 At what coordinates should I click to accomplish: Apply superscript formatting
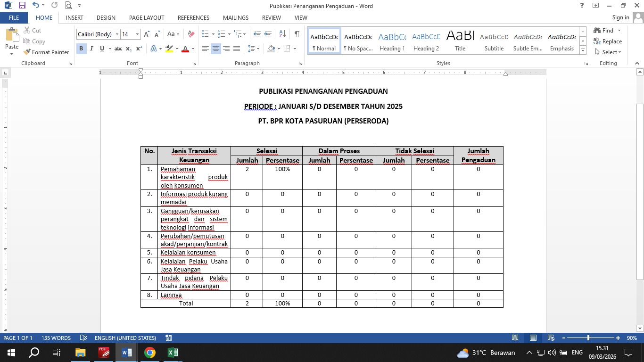[x=139, y=49]
